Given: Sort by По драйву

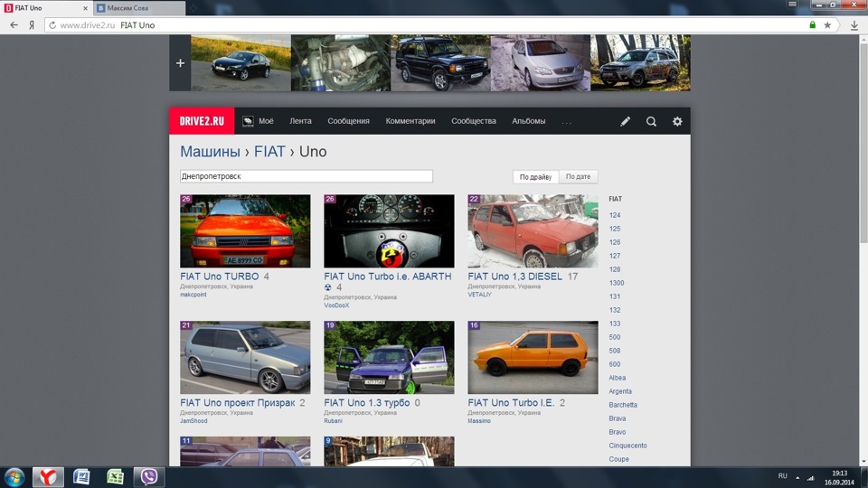Looking at the screenshot, I should point(535,177).
